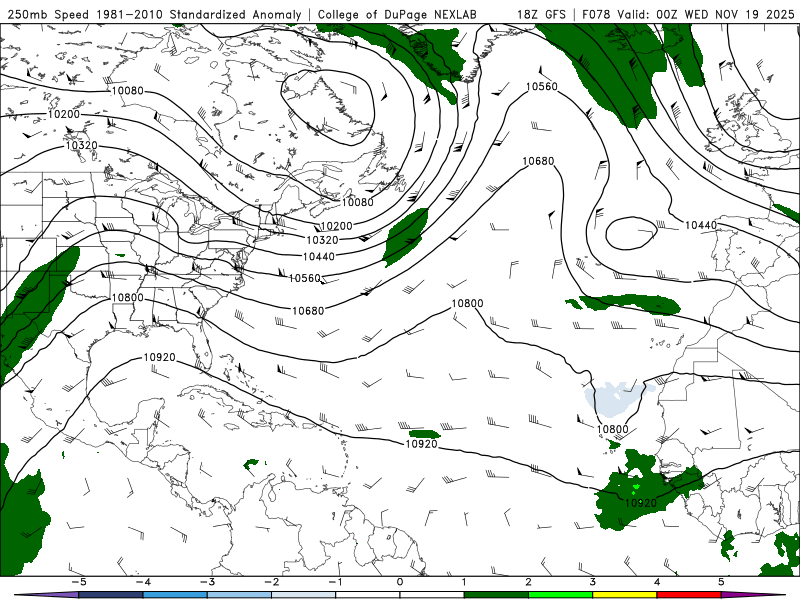Click the 10200 contour label over western Canada
Image resolution: width=800 pixels, height=600 pixels.
[x=64, y=114]
